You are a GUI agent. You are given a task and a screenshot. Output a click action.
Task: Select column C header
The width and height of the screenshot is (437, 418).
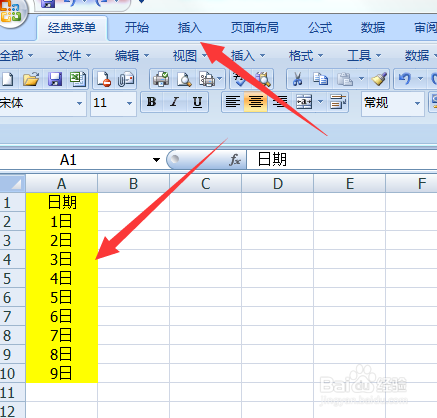[206, 183]
